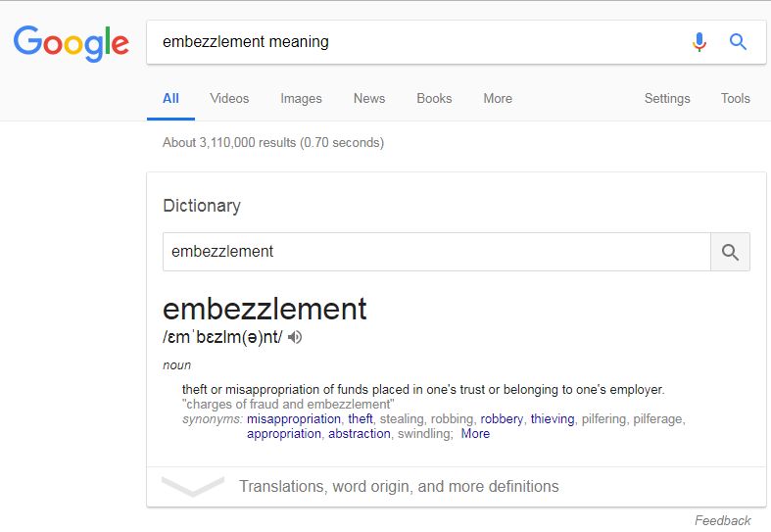Play the embezzlement pronunciation audio
The height and width of the screenshot is (532, 771).
[295, 337]
